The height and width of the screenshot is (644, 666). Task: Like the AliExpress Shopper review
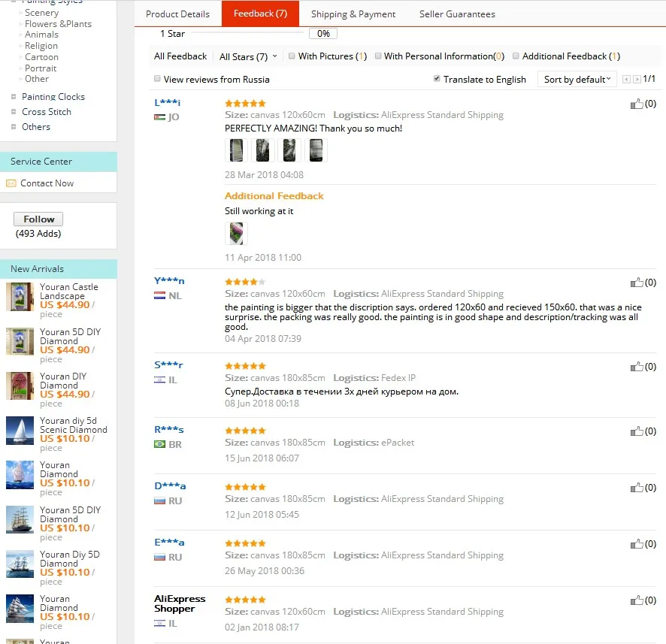[x=636, y=600]
